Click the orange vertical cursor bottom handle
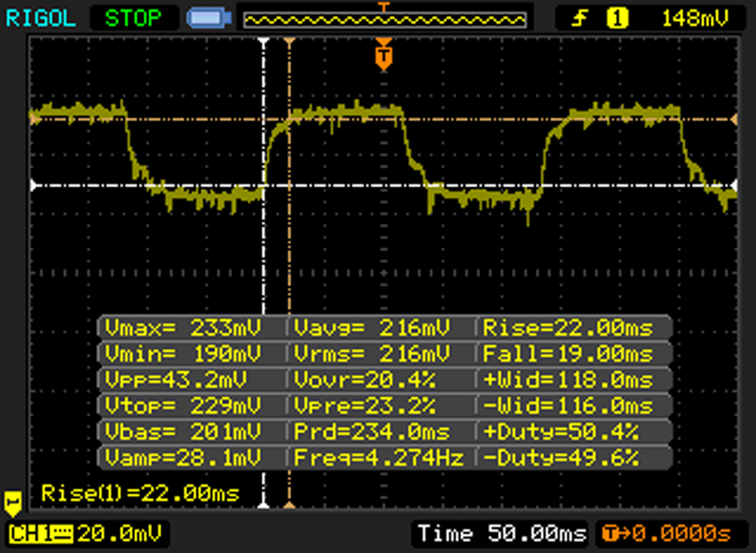The image size is (756, 553). pos(289,504)
